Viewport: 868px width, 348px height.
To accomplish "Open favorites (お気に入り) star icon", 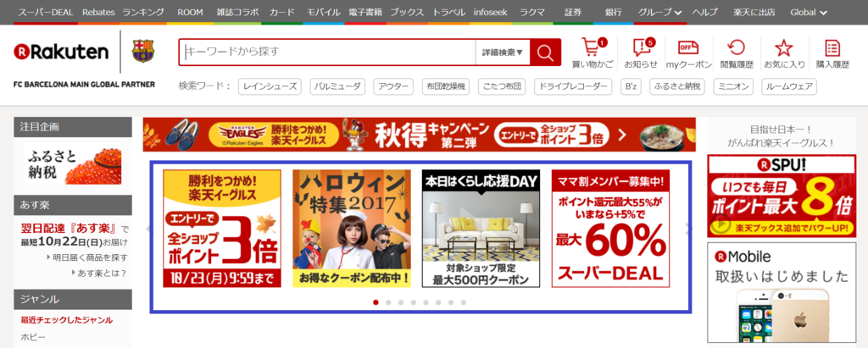I will click(784, 53).
